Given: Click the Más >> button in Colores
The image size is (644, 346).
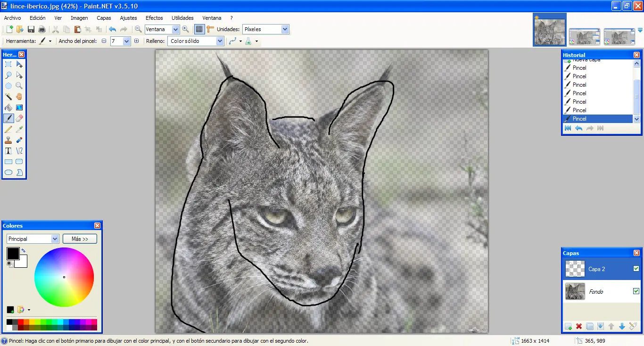Looking at the screenshot, I should 80,239.
